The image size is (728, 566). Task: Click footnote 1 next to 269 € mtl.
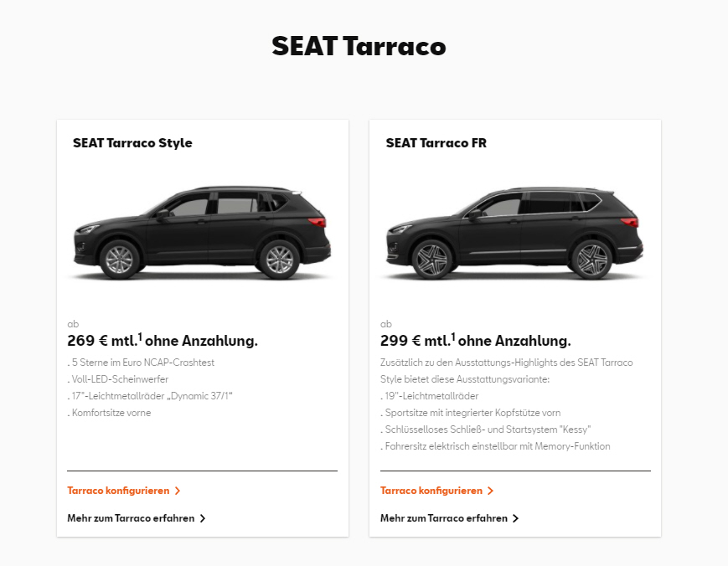[x=140, y=337]
